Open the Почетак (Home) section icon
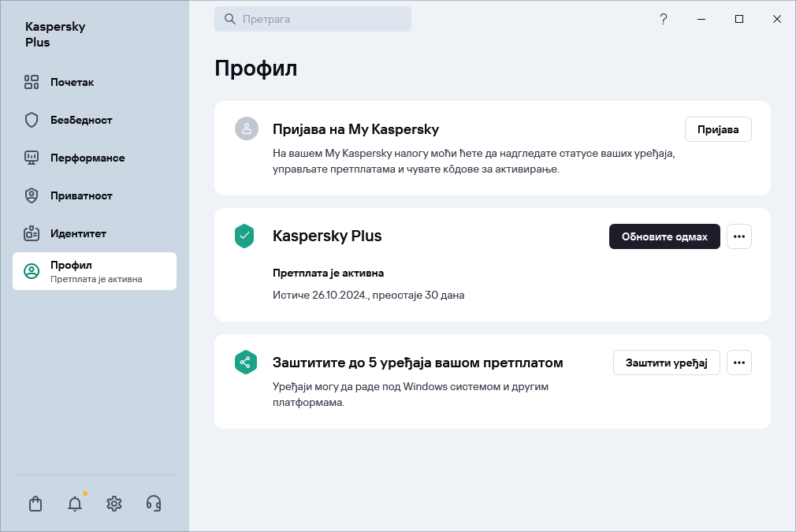Screen dimensions: 796x532 32,82
